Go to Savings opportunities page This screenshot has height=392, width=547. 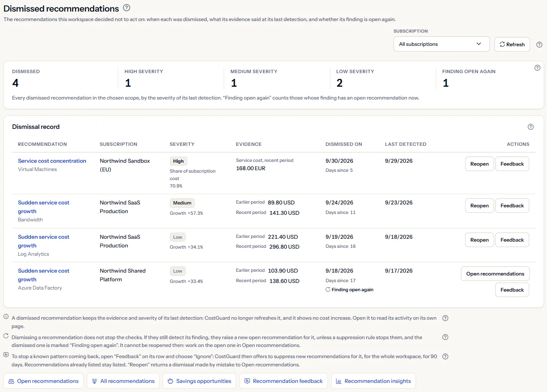(x=199, y=381)
